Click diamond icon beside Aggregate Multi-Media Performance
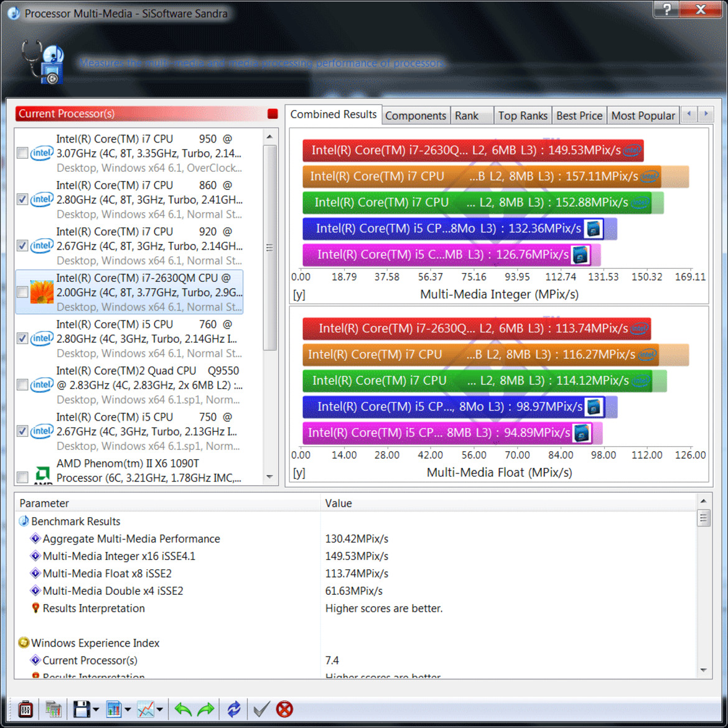Screen dimensions: 728x728 point(35,539)
